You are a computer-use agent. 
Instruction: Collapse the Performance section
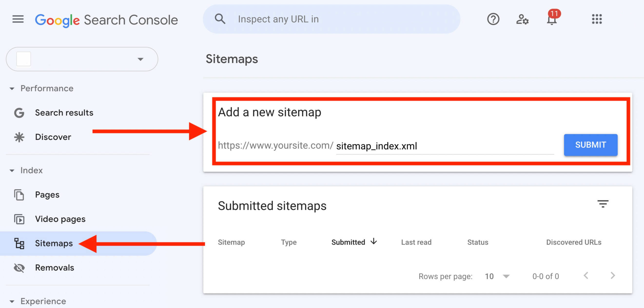[12, 88]
